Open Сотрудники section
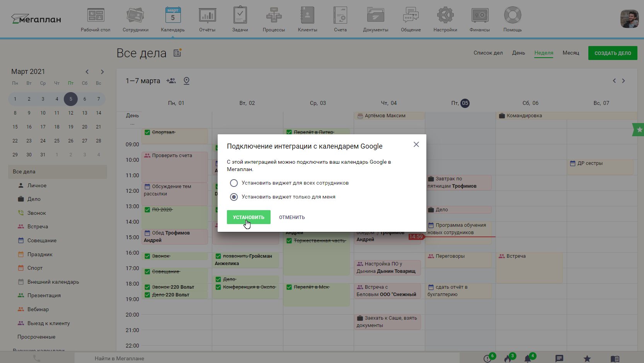Viewport: 644px width, 363px height. pyautogui.click(x=135, y=19)
